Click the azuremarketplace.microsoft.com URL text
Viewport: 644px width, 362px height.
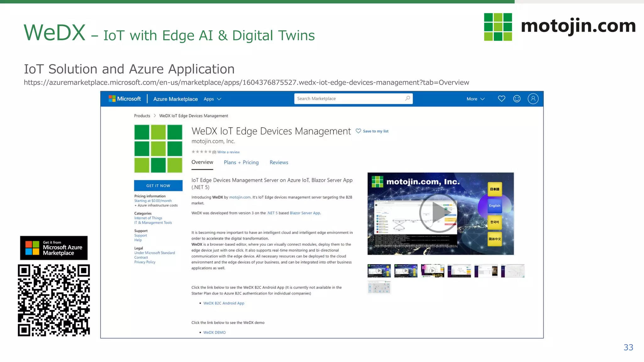coord(247,83)
